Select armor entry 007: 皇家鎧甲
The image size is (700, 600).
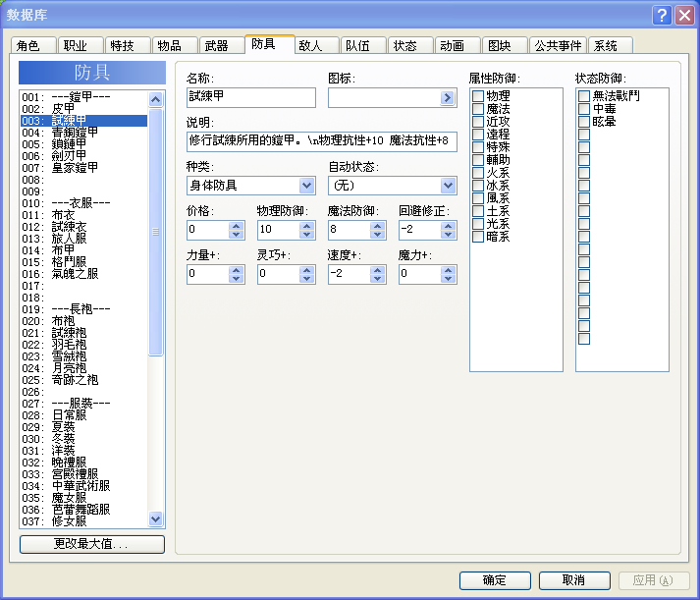(83, 168)
